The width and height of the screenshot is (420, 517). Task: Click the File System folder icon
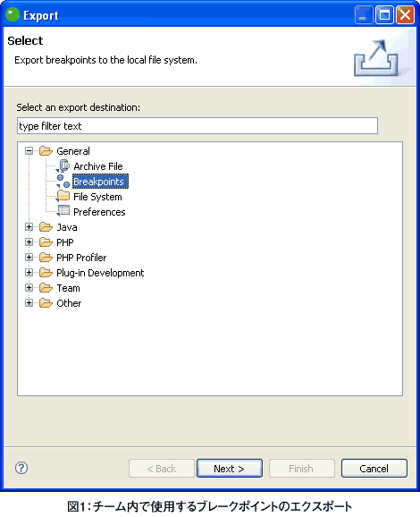point(63,196)
